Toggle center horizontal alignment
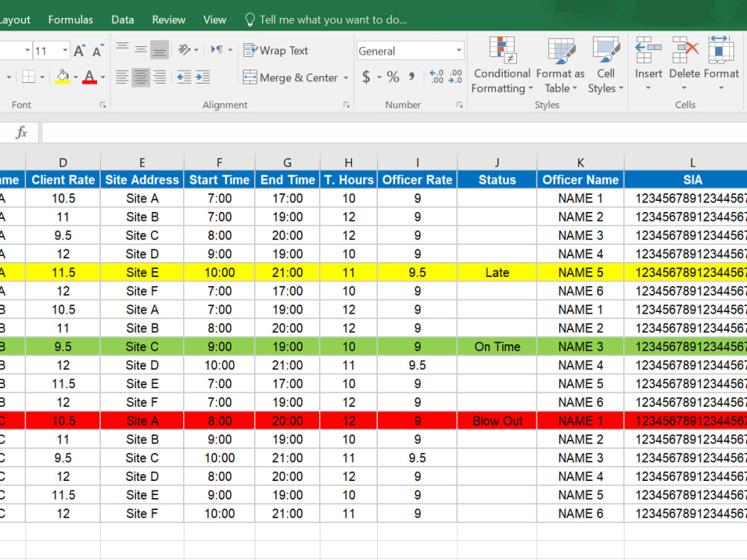Screen dimensions: 747x560 [x=140, y=77]
